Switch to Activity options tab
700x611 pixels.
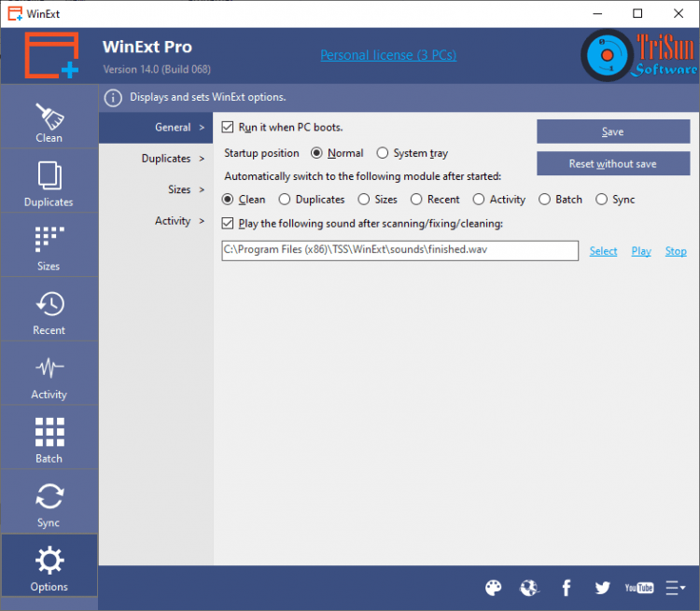point(156,221)
